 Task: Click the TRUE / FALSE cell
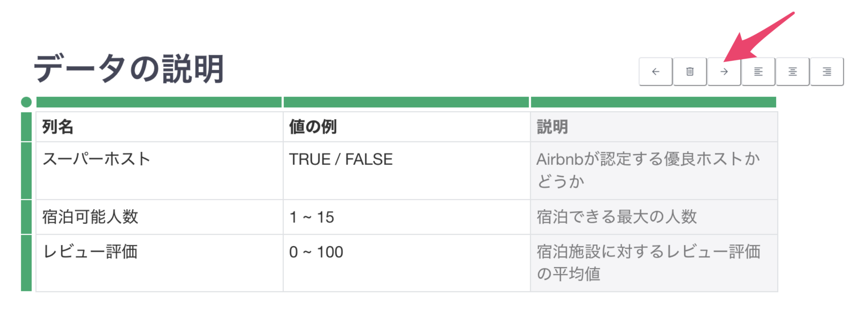tap(407, 171)
